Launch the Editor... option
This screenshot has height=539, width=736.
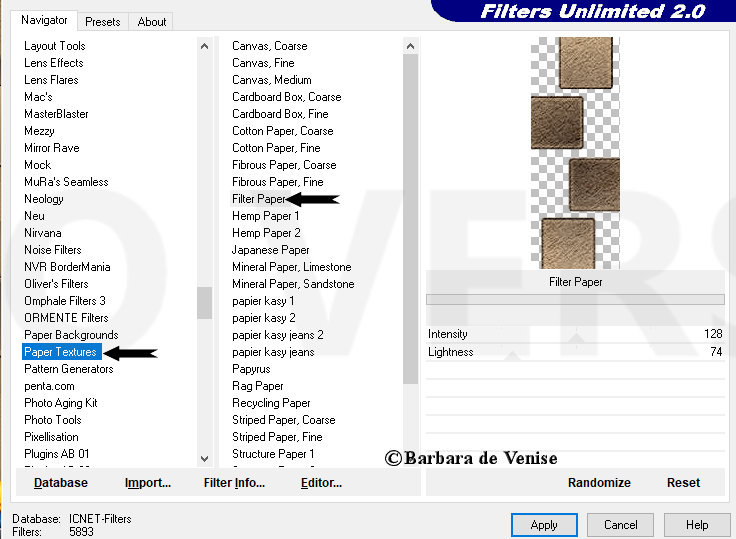click(x=322, y=483)
